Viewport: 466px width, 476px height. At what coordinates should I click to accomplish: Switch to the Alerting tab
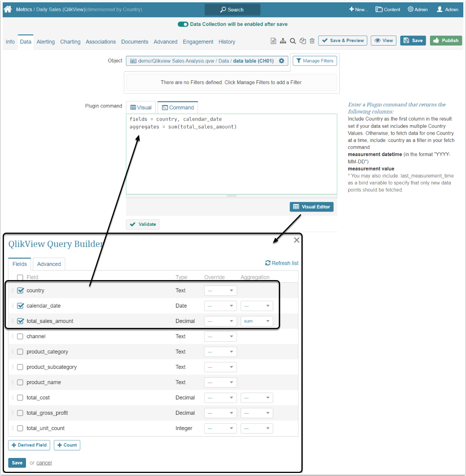click(46, 42)
